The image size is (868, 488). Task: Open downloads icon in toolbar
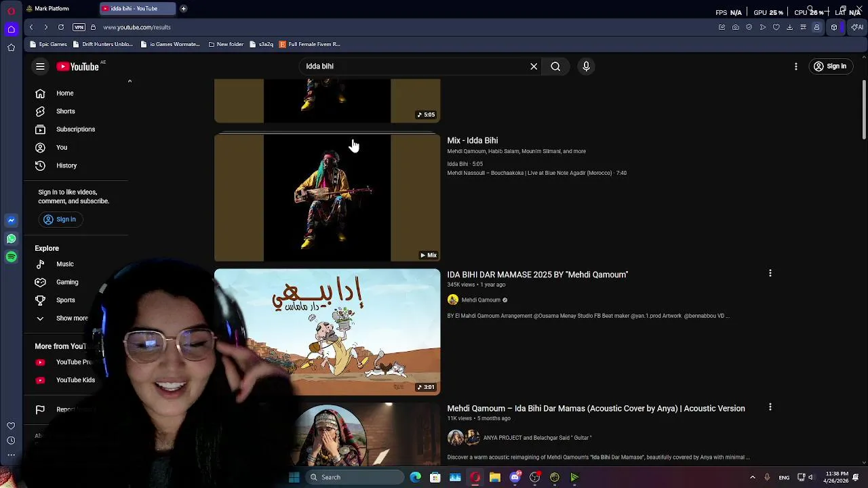tap(789, 27)
